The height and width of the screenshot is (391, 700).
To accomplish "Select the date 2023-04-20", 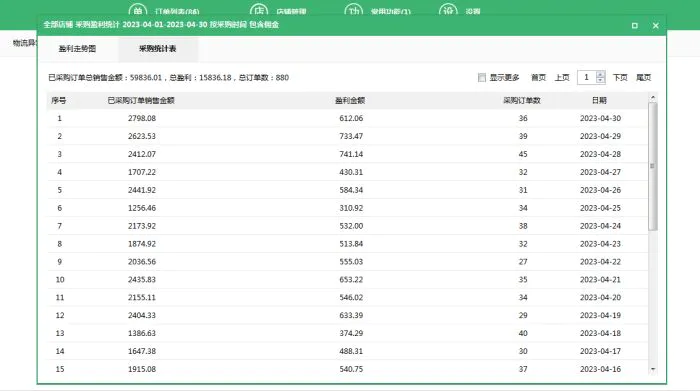I will [600, 297].
